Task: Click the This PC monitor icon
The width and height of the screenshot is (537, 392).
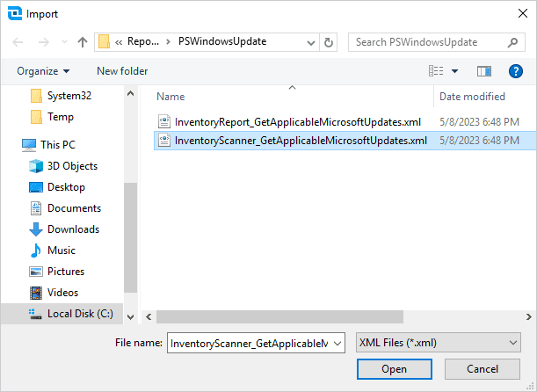Action: point(29,145)
